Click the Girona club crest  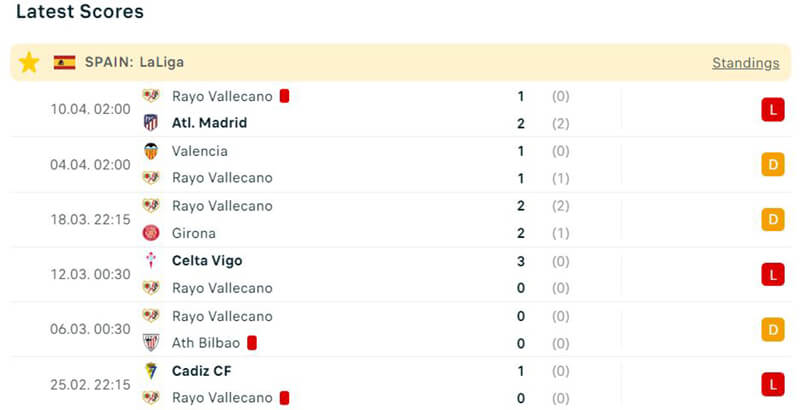coord(151,233)
